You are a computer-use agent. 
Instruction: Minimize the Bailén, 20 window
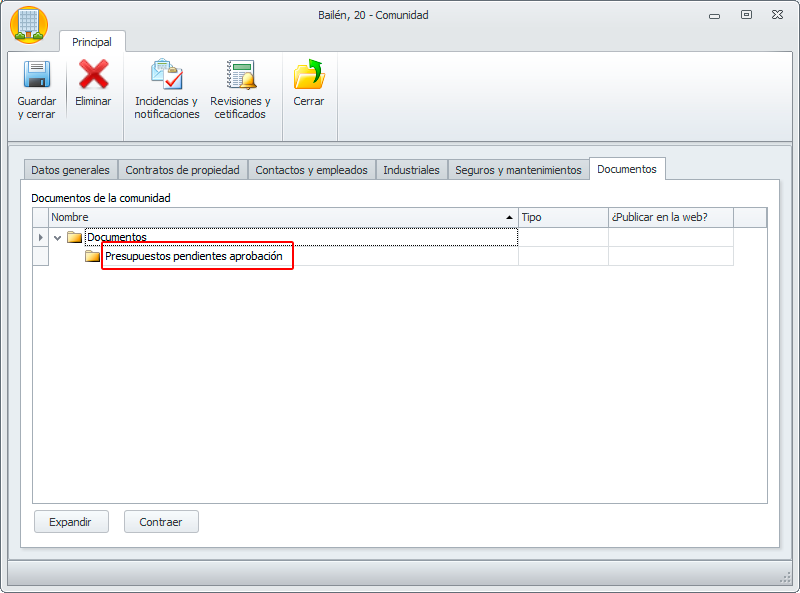pyautogui.click(x=714, y=16)
